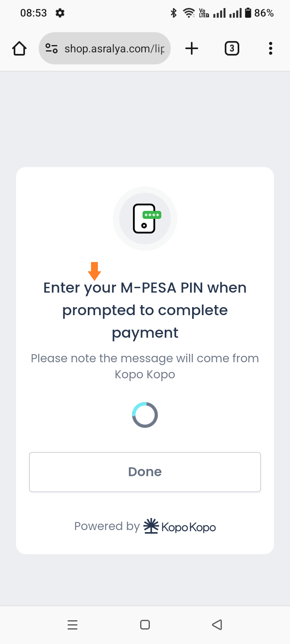
Task: Tap the Powered by Kopo Kopo branding link
Action: click(145, 526)
